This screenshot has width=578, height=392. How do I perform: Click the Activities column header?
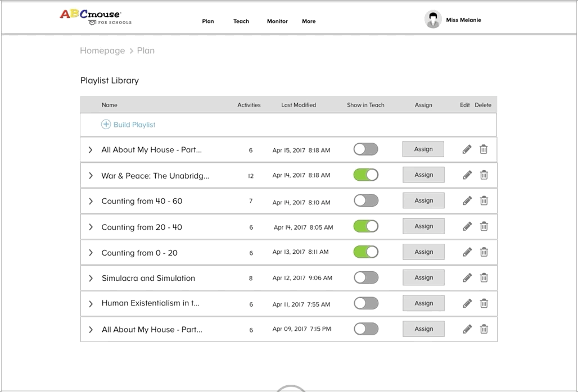pos(249,105)
